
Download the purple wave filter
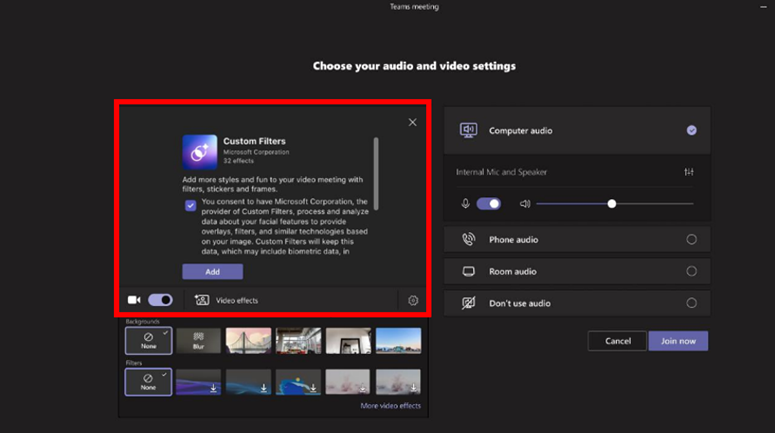point(198,382)
